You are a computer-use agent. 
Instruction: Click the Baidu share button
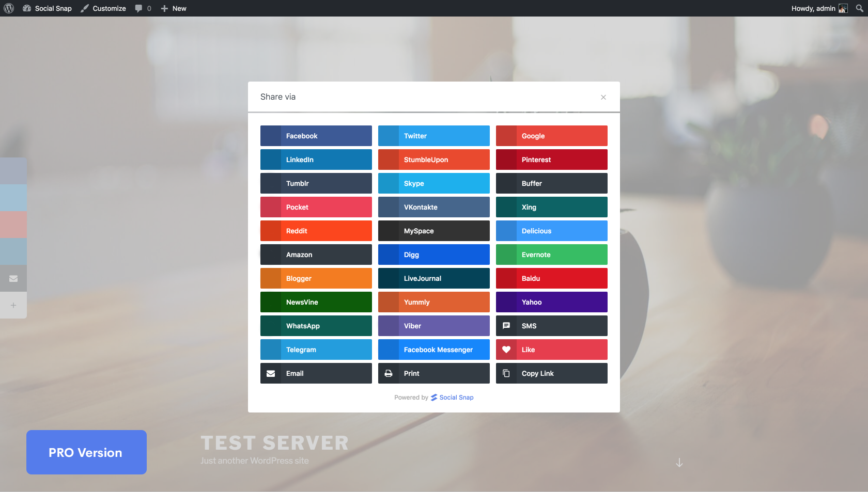(552, 278)
